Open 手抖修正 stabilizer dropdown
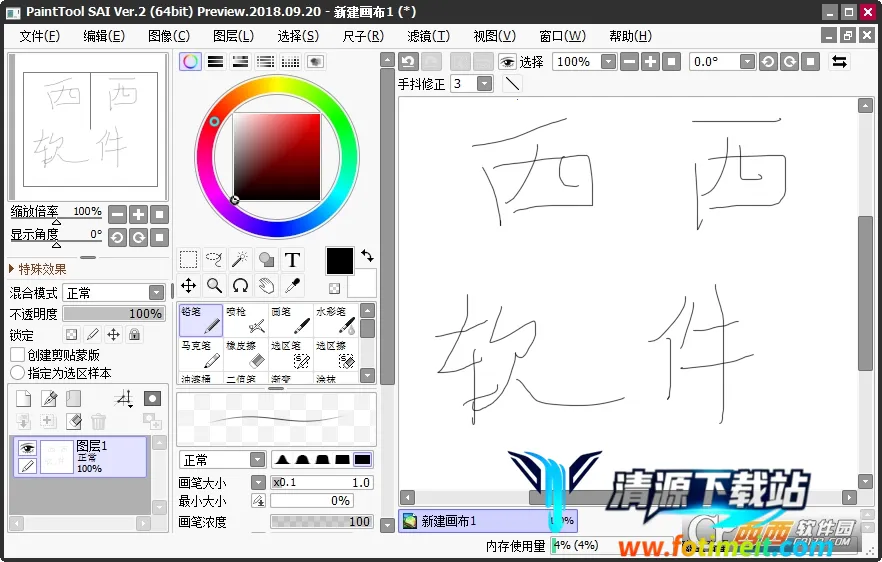The image size is (882, 562). (484, 84)
